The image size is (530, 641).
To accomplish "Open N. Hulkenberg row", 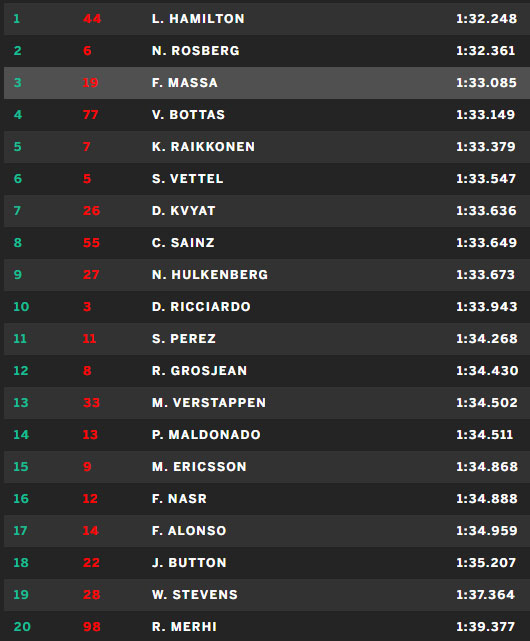I will (267, 275).
